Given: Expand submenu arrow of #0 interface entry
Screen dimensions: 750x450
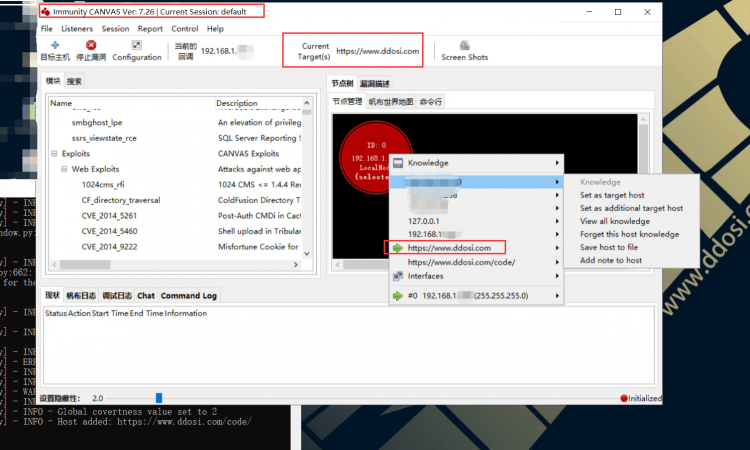Looking at the screenshot, I should pyautogui.click(x=557, y=296).
